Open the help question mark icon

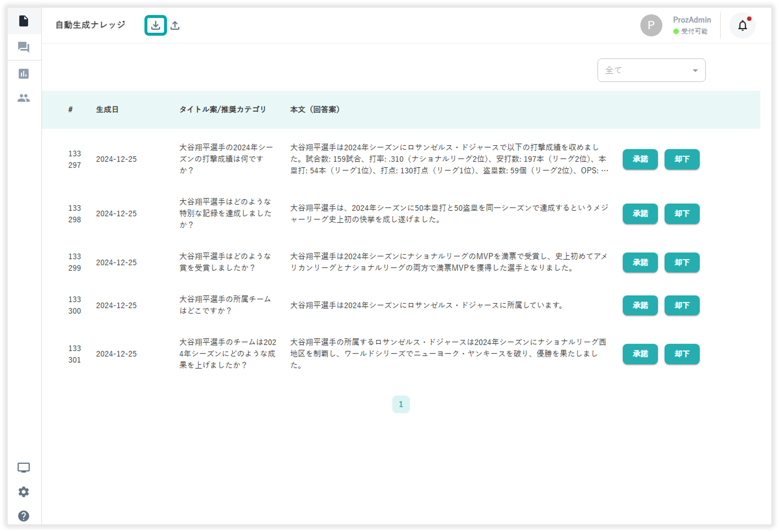tap(23, 516)
